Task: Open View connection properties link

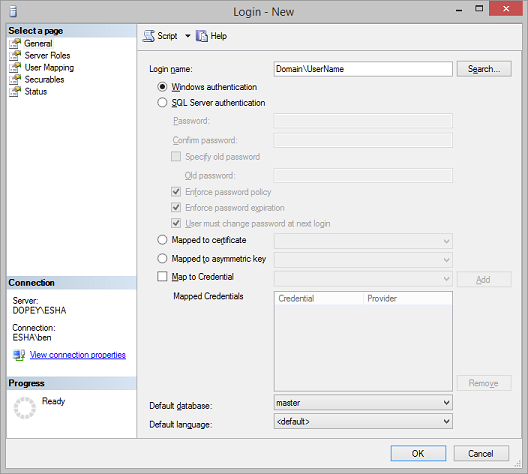Action: pos(78,355)
